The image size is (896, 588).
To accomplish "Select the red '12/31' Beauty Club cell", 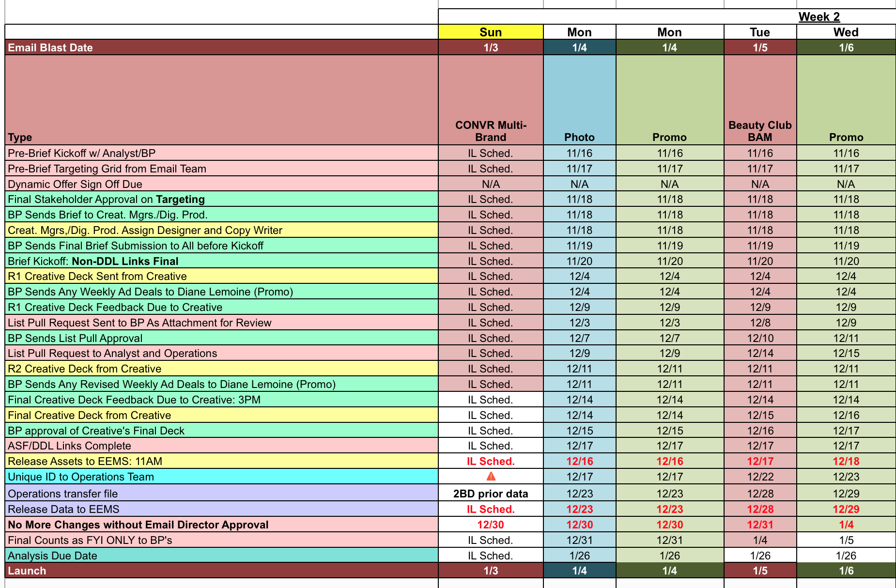I will (x=760, y=525).
